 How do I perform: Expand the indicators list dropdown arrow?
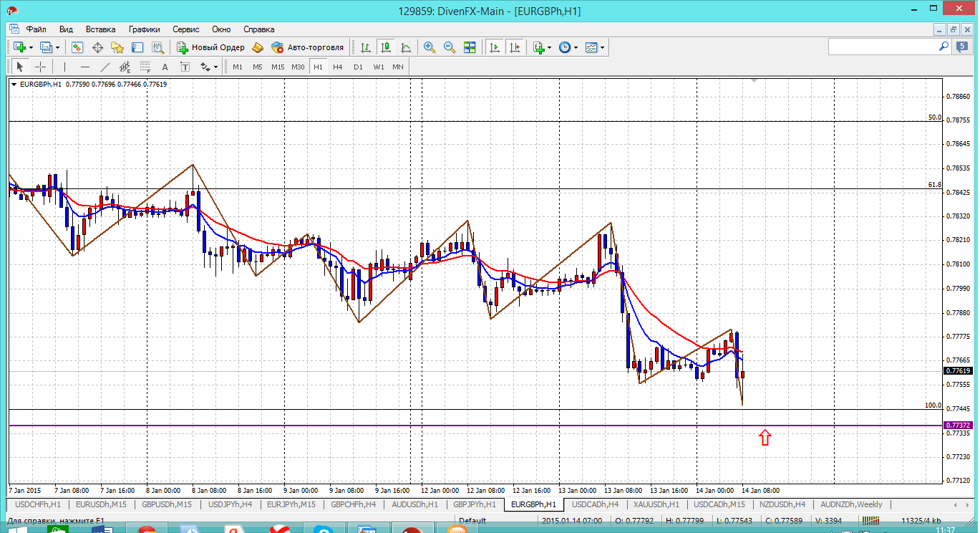pos(549,47)
